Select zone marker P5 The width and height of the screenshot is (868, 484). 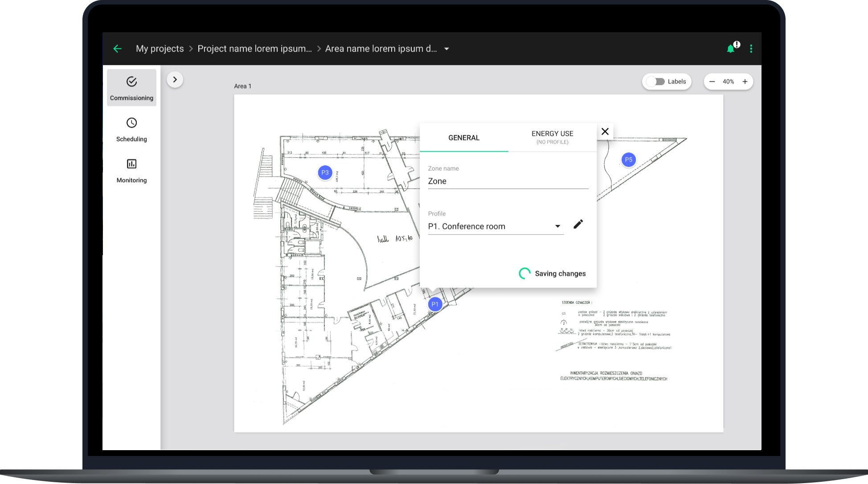coord(629,159)
